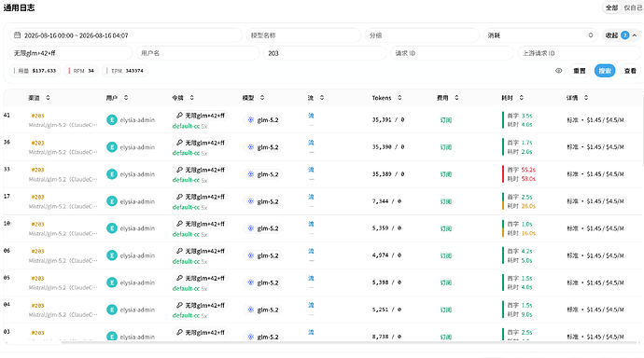Click the TPM 343374 stat badge
The width and height of the screenshot is (644, 358).
click(x=125, y=71)
